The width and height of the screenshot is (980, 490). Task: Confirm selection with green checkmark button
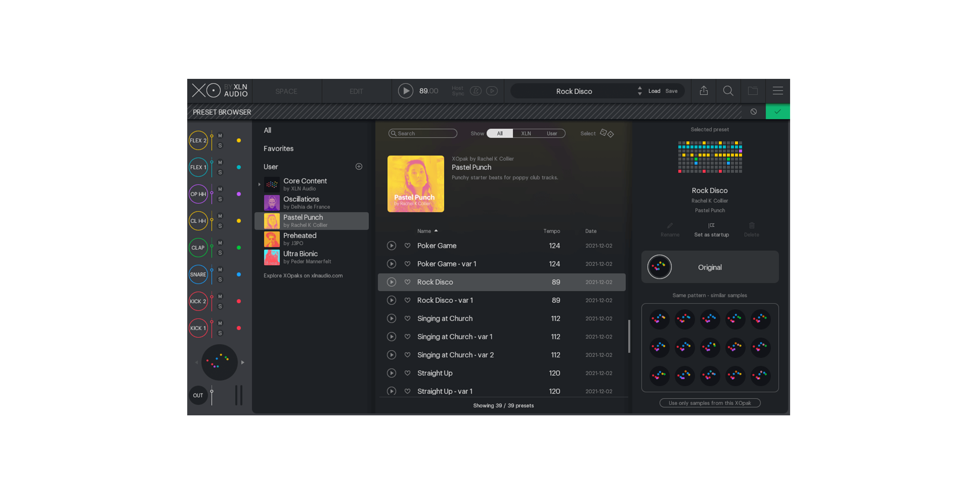pos(777,112)
